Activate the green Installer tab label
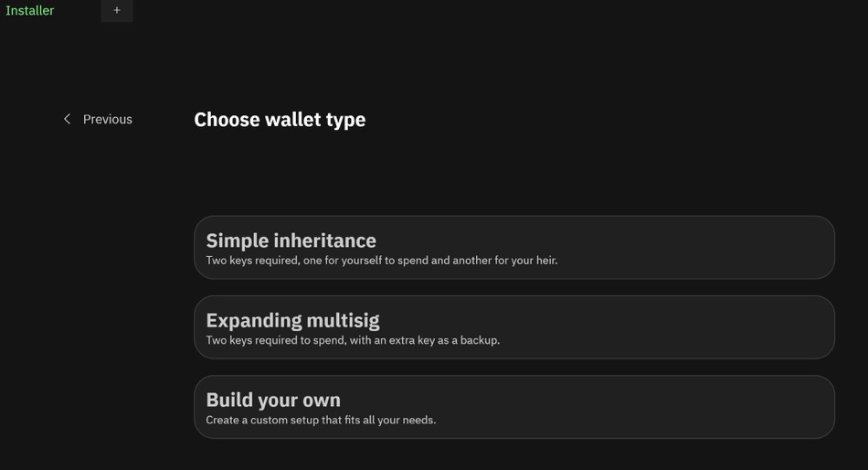 pos(30,10)
